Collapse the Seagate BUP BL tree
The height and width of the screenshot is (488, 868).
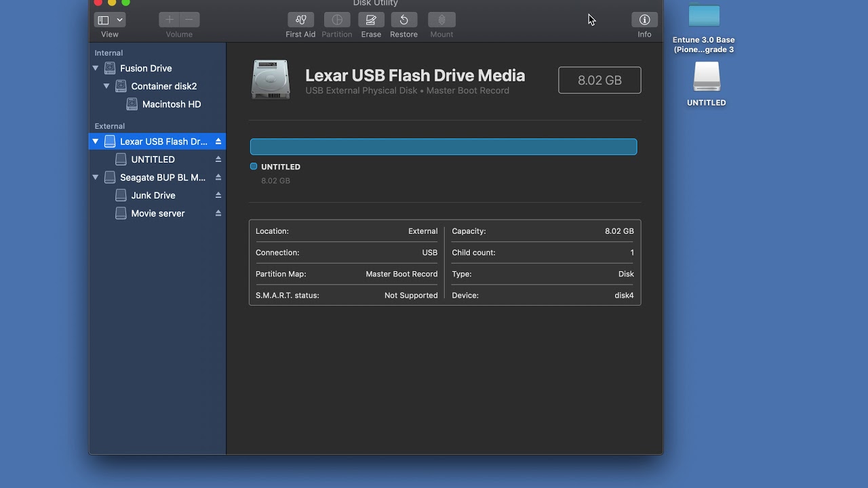click(x=96, y=177)
